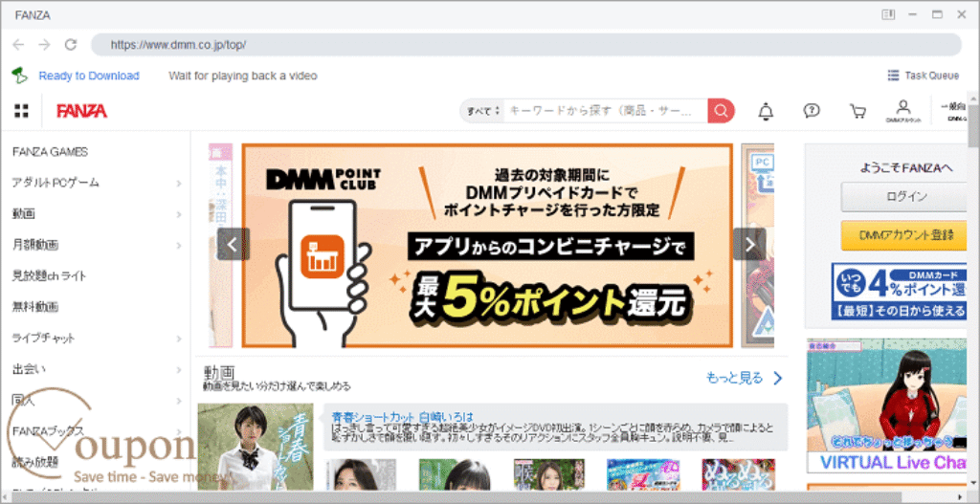Image resolution: width=980 pixels, height=504 pixels.
Task: Expand the 同人 submenu arrow
Action: [179, 401]
